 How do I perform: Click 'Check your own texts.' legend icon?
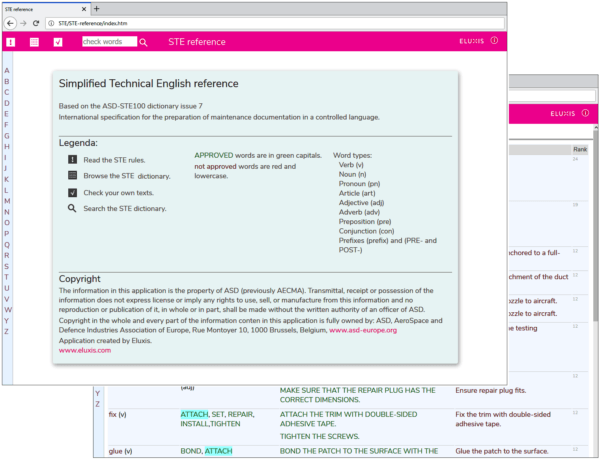(x=72, y=192)
